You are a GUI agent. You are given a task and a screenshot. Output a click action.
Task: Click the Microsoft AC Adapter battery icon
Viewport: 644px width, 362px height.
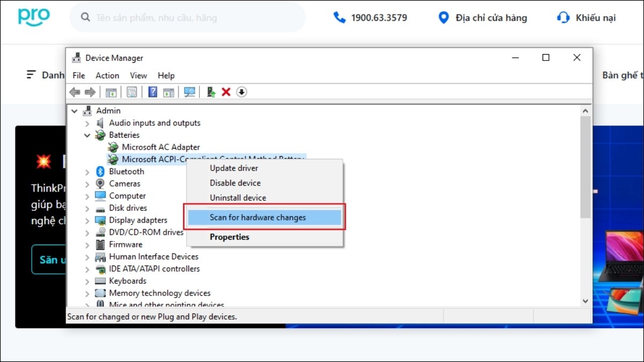[113, 147]
